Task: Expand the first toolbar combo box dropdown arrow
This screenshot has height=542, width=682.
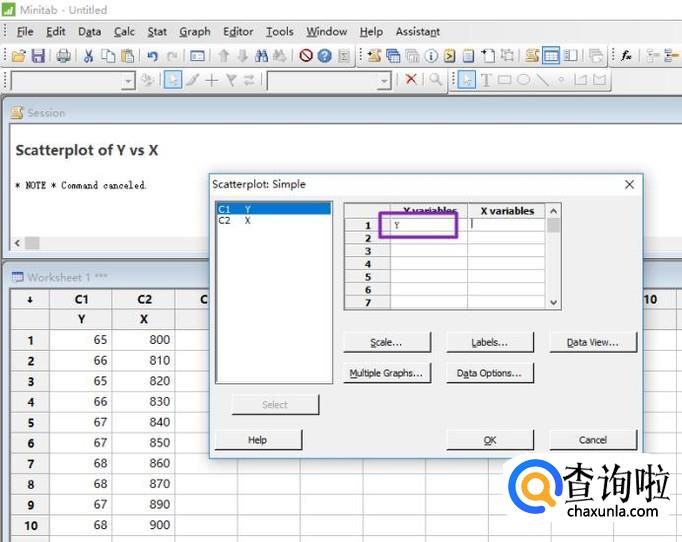Action: [128, 81]
